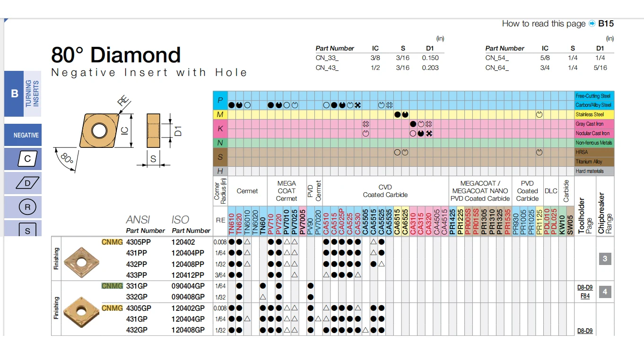Image resolution: width=644 pixels, height=342 pixels.
Task: Click the MEGACOAT NANO PVD Coated Carbide header
Action: (480, 191)
